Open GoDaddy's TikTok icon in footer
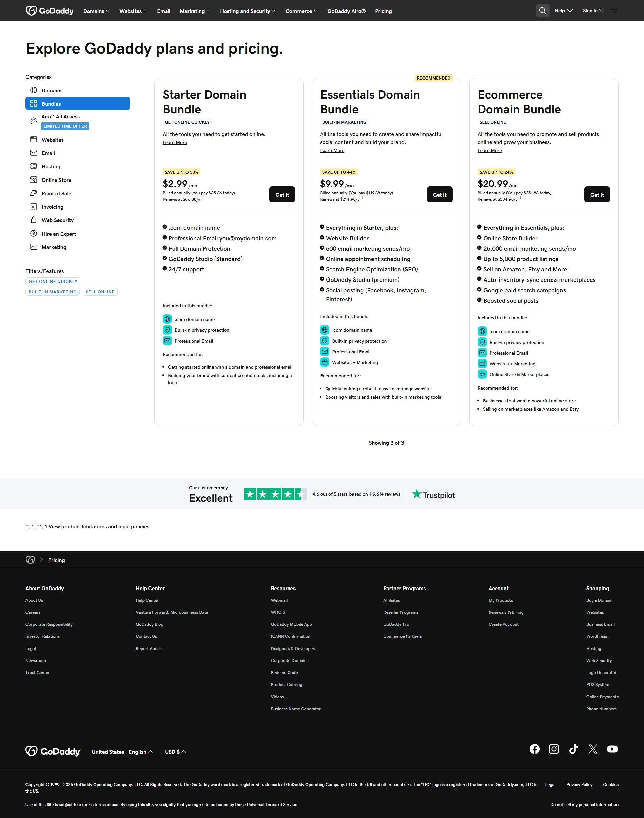The height and width of the screenshot is (818, 644). coord(574,749)
